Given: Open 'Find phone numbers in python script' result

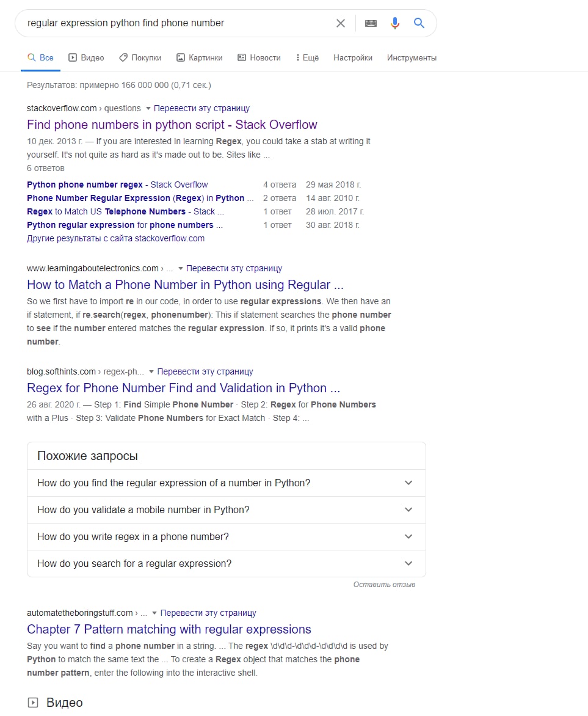Looking at the screenshot, I should click(x=172, y=125).
